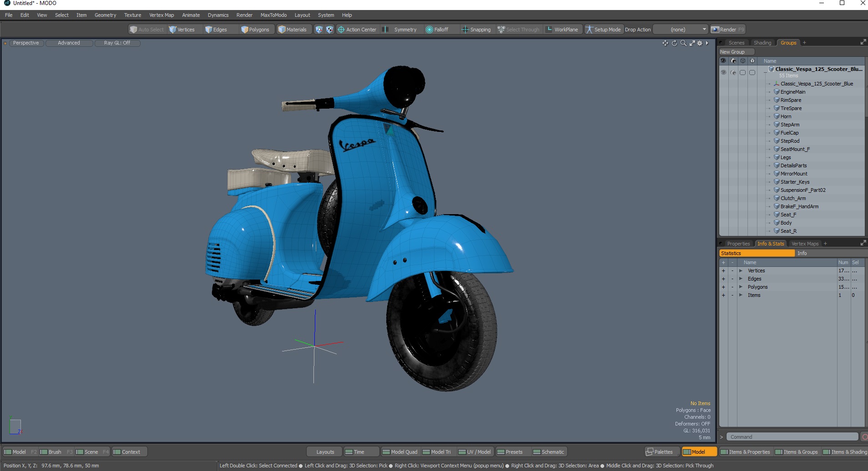The image size is (868, 471).
Task: Click plus for the Vertices statistics row
Action: 723,271
